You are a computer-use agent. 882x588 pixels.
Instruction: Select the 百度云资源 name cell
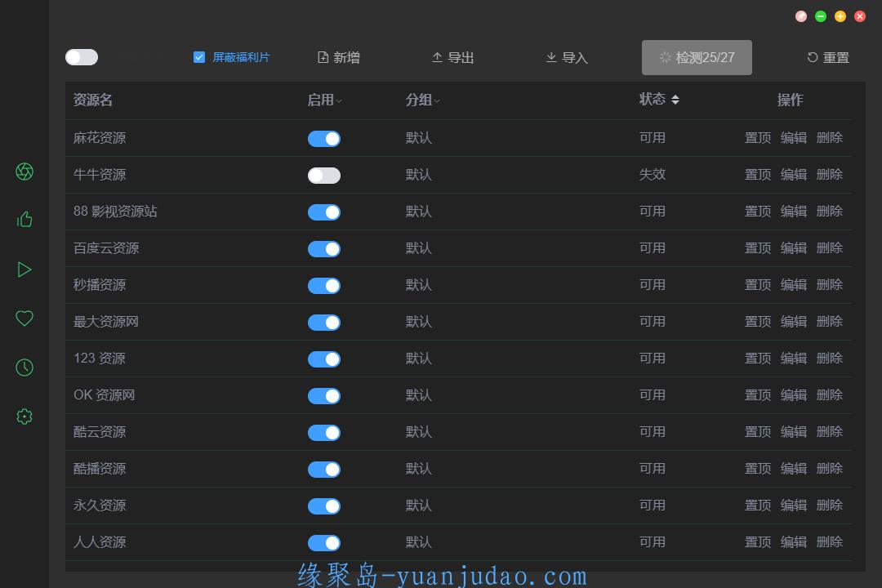pos(106,248)
